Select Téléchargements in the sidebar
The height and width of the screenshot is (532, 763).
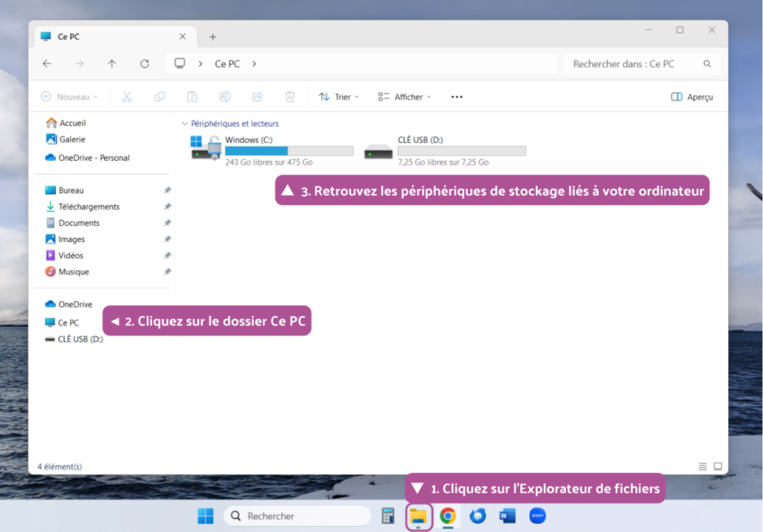pos(89,206)
